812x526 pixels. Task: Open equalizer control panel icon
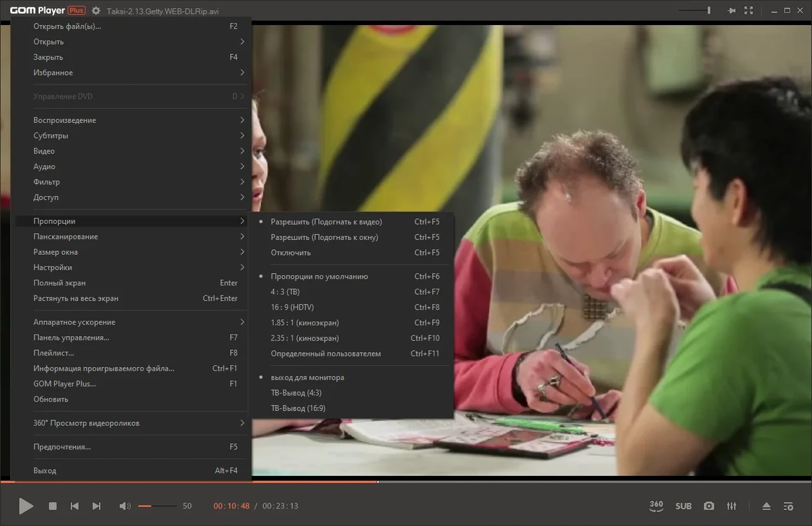[731, 506]
